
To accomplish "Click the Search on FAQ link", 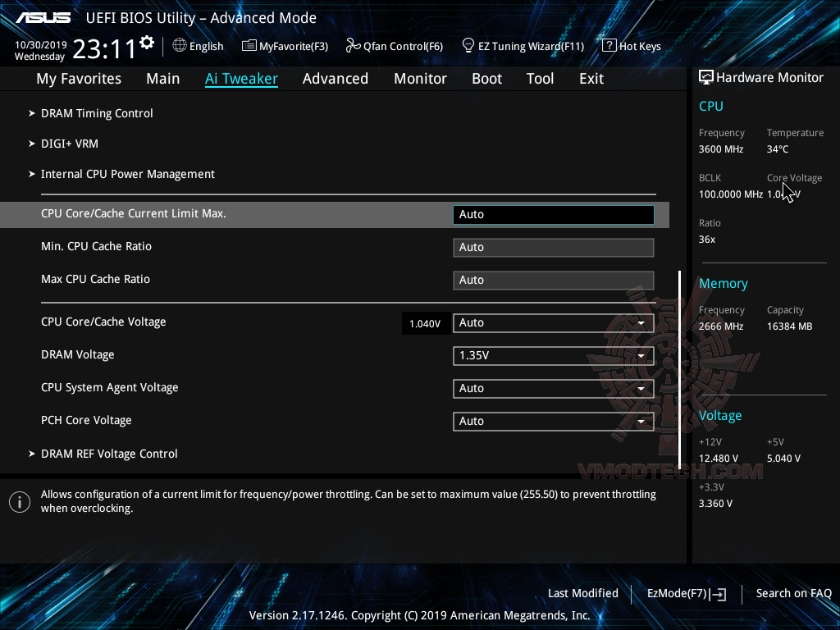I will 793,593.
